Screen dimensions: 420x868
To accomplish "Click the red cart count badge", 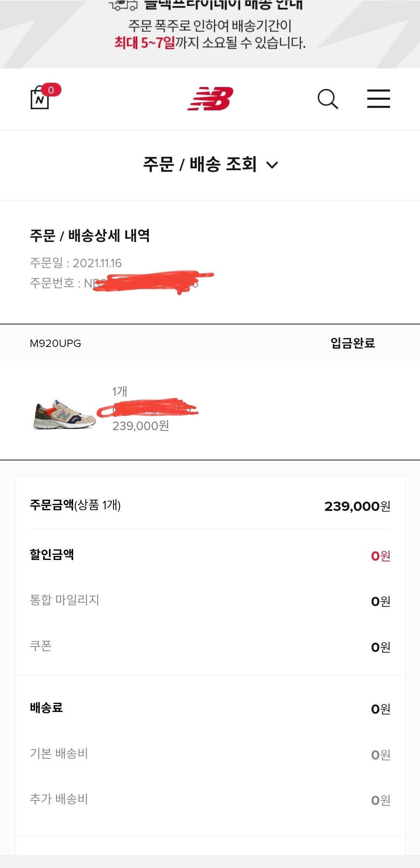I will pyautogui.click(x=51, y=90).
